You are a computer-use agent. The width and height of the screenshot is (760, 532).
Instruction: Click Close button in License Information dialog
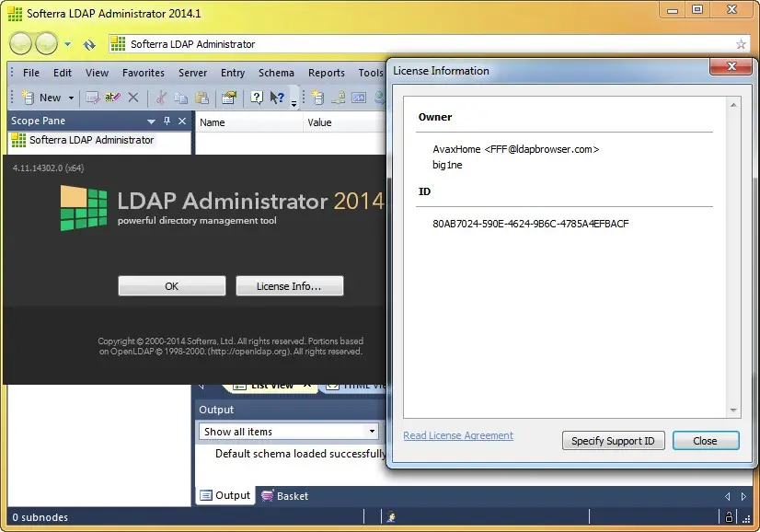click(705, 441)
